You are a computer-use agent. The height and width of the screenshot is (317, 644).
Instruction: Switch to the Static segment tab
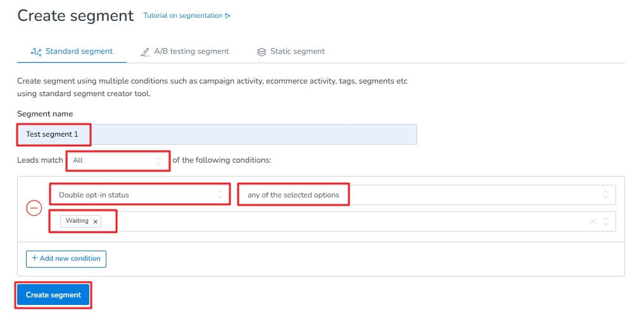tap(297, 51)
